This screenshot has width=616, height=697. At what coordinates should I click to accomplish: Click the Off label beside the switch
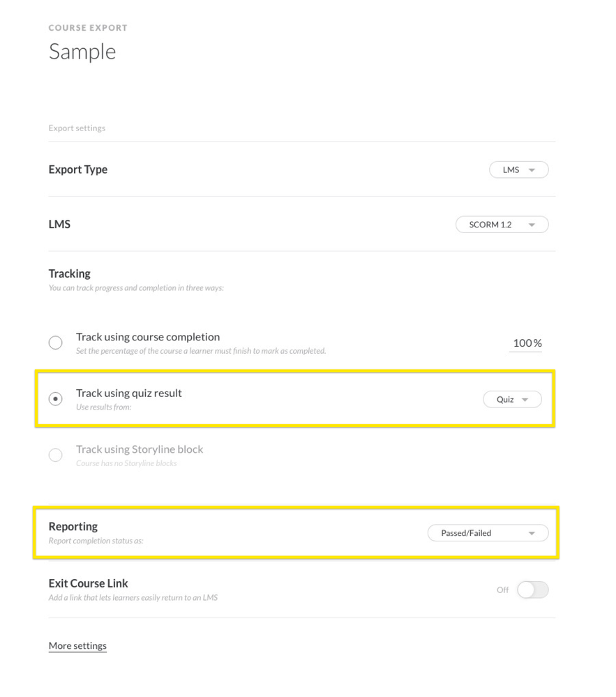click(502, 590)
